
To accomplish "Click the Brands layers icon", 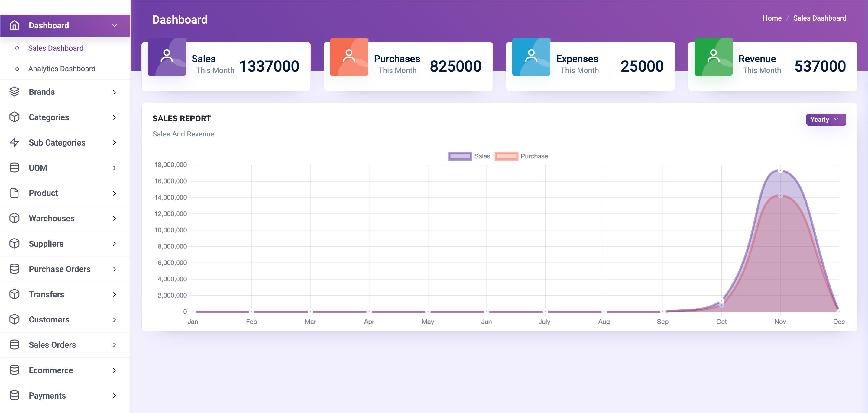I will [14, 91].
